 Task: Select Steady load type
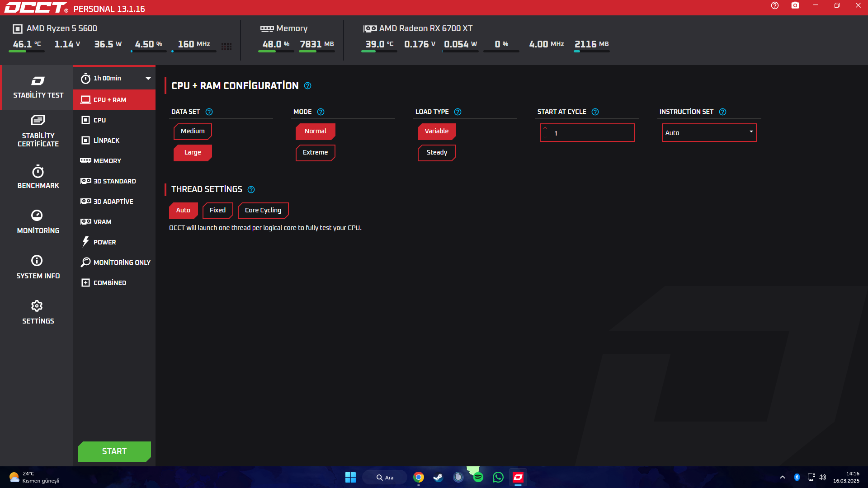[x=437, y=153]
